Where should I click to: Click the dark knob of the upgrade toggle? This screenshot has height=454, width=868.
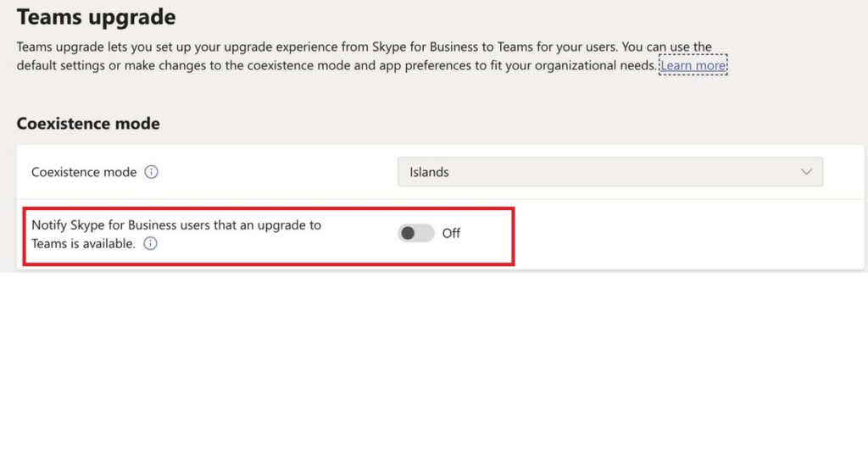[408, 233]
